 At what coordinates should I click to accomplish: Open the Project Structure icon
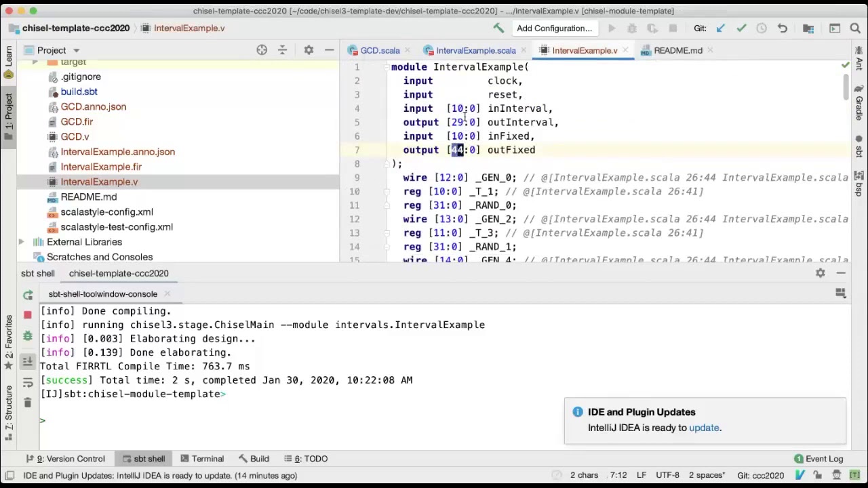808,28
